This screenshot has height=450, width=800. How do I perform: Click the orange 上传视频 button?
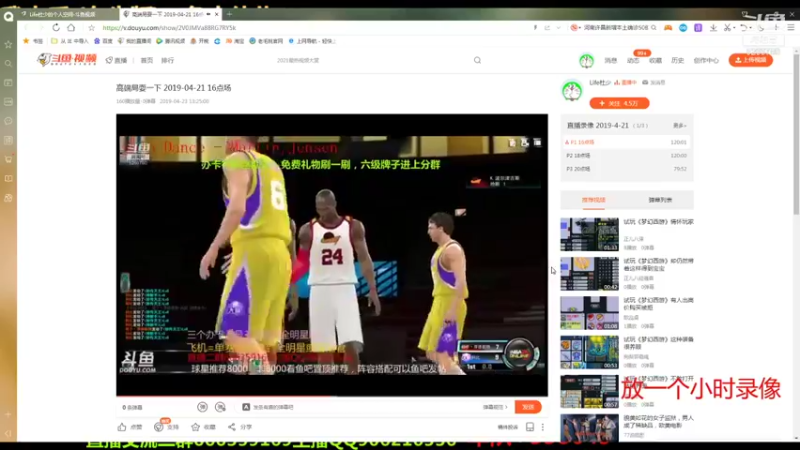(751, 60)
